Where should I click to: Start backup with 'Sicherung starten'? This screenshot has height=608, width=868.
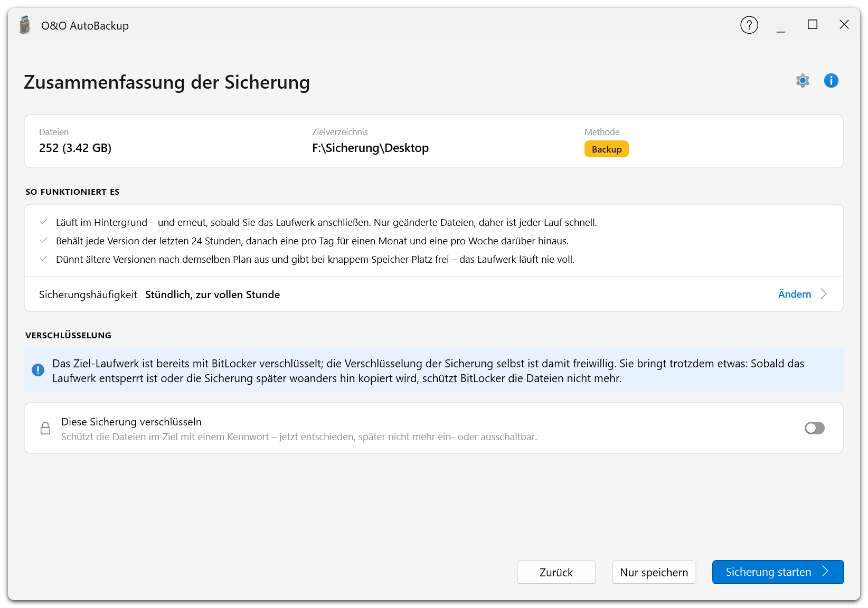pos(778,572)
